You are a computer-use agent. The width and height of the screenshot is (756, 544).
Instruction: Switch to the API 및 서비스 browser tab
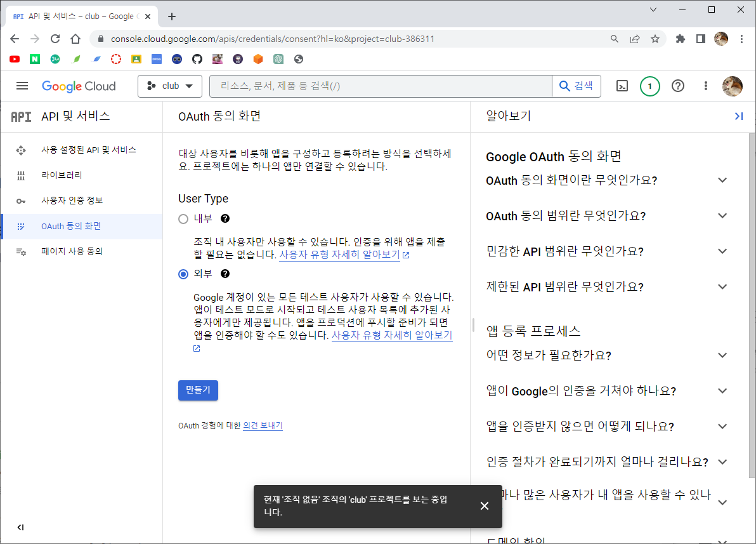tap(81, 17)
